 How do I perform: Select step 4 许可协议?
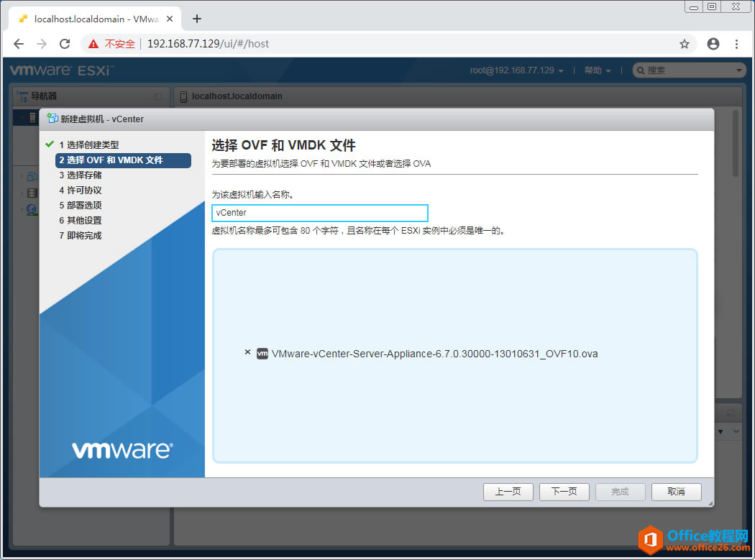pos(81,191)
